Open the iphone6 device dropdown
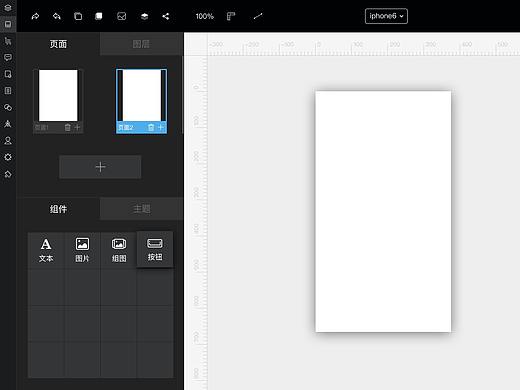The image size is (520, 390). click(x=386, y=16)
